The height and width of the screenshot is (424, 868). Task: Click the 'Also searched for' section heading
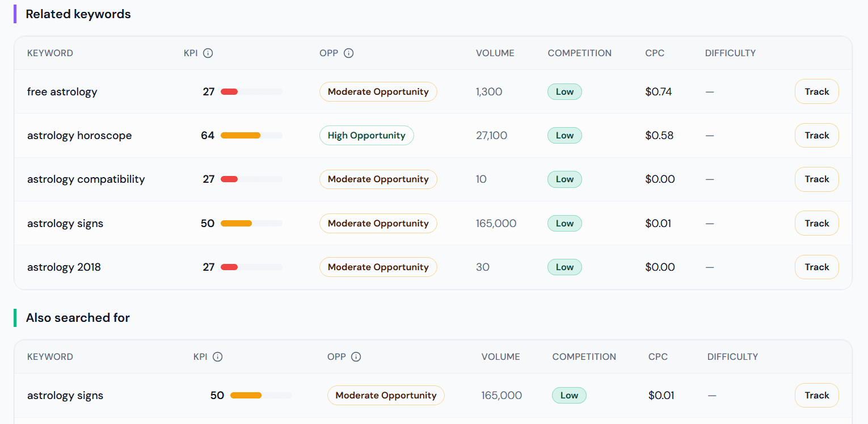pos(78,318)
